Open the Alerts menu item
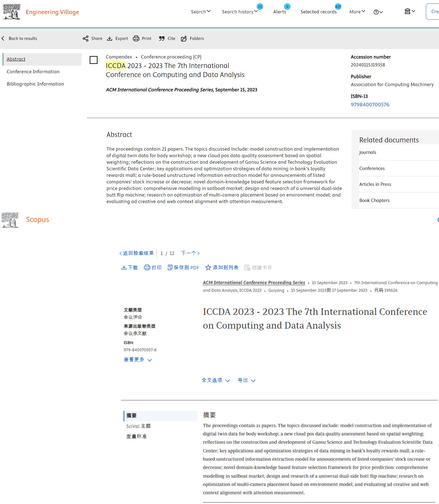The image size is (439, 504). pos(280,12)
